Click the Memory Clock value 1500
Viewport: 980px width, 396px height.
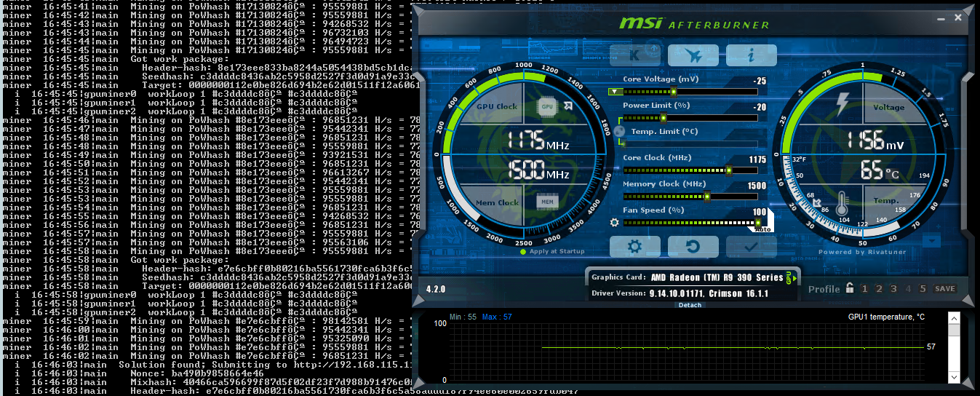pyautogui.click(x=757, y=186)
